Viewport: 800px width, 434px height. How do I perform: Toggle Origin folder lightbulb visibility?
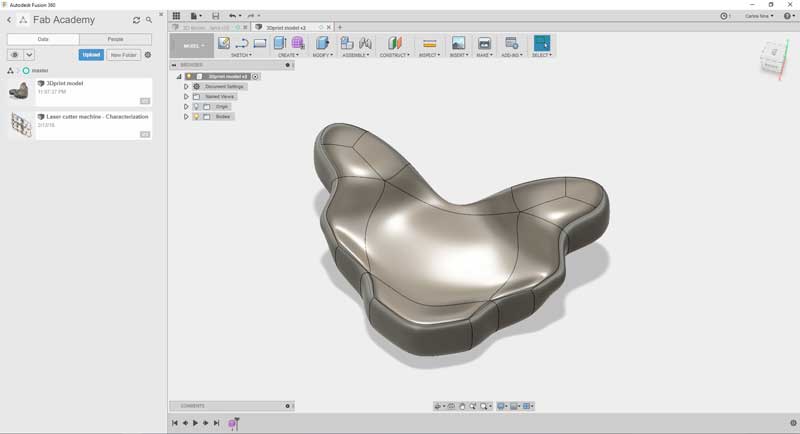pos(196,107)
